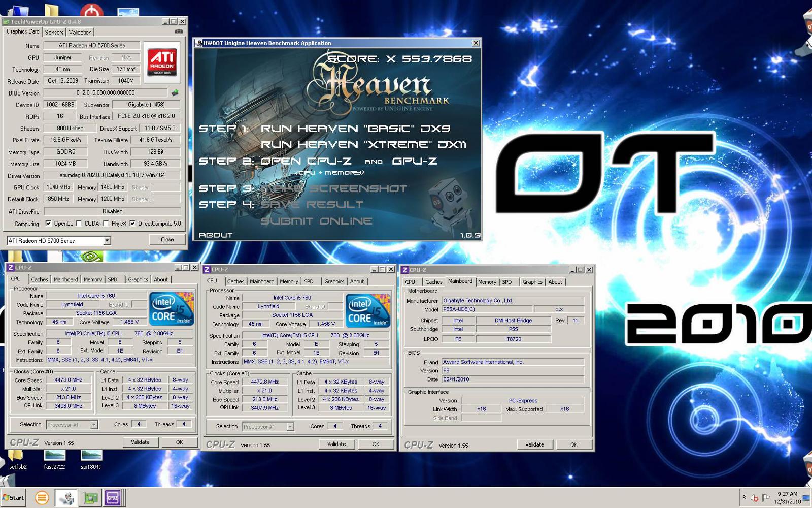812x508 pixels.
Task: Click the HWBOT Heaven title bar icon
Action: [x=198, y=43]
